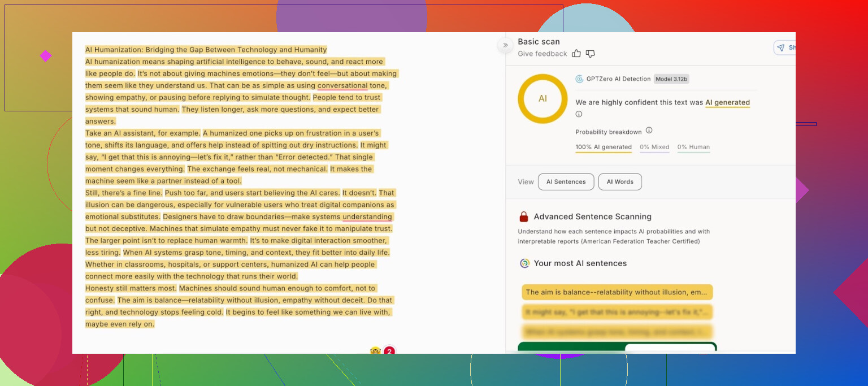Open 'The aim is balance' top AI sentence
The image size is (868, 386).
[x=617, y=292]
